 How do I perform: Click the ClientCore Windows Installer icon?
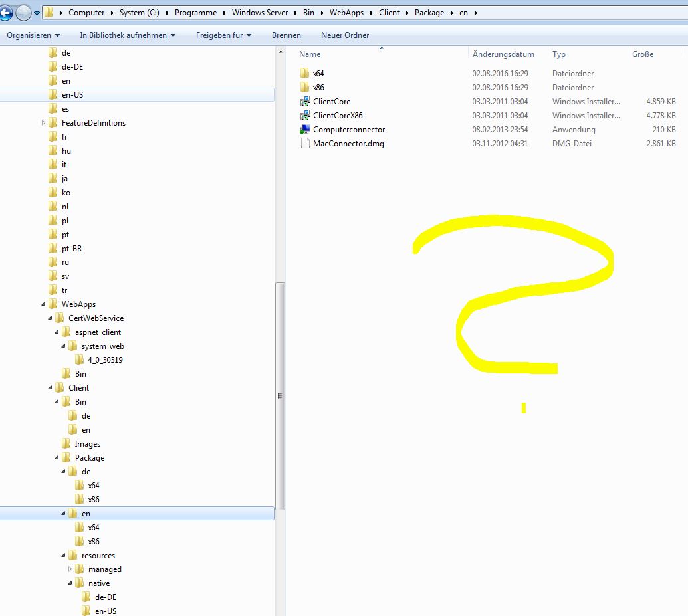coord(305,102)
